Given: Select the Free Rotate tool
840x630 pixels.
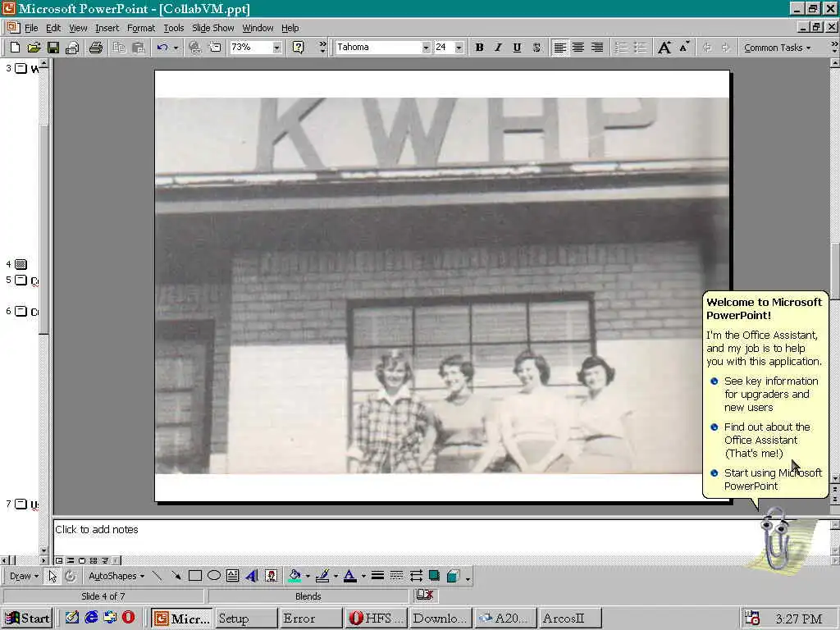Looking at the screenshot, I should tap(71, 576).
